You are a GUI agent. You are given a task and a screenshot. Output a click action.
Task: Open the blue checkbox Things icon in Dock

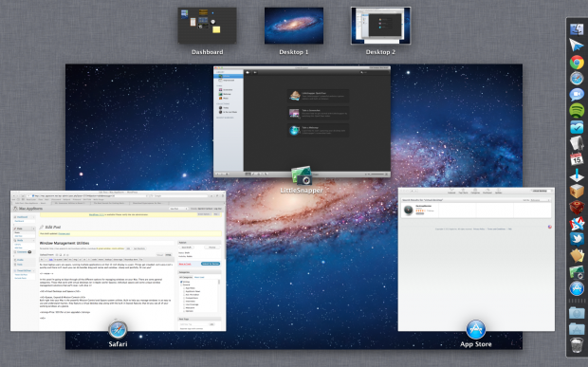(x=577, y=127)
